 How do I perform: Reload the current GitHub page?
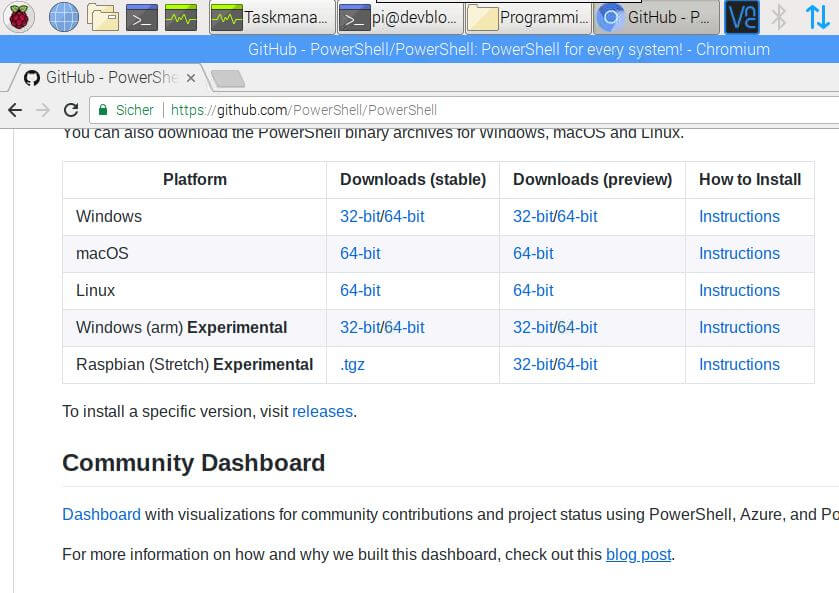[x=70, y=110]
